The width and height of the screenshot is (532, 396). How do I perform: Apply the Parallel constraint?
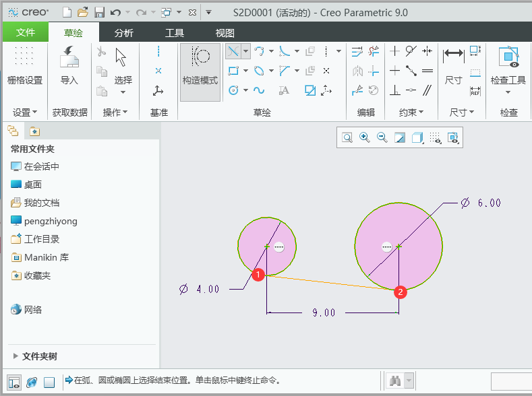coord(427,90)
